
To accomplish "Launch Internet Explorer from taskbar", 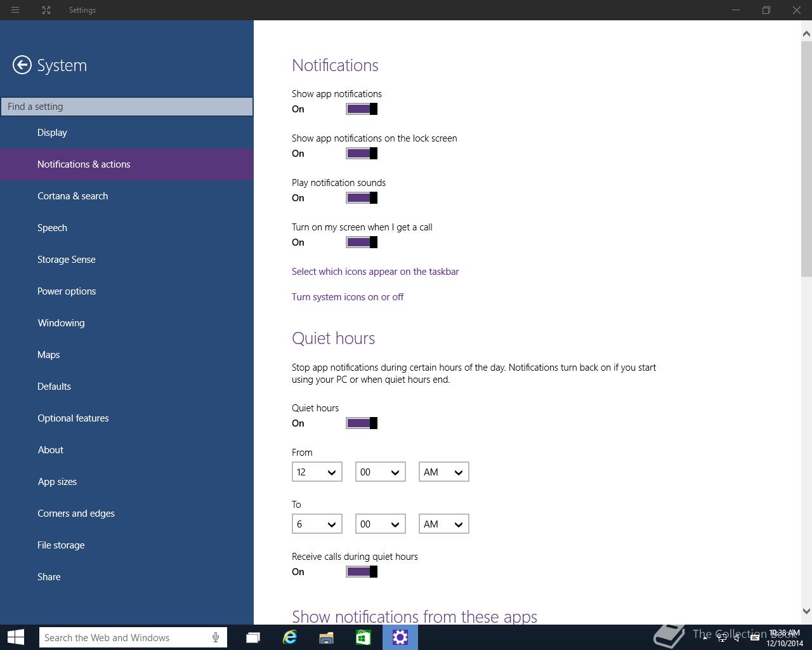I will point(290,637).
